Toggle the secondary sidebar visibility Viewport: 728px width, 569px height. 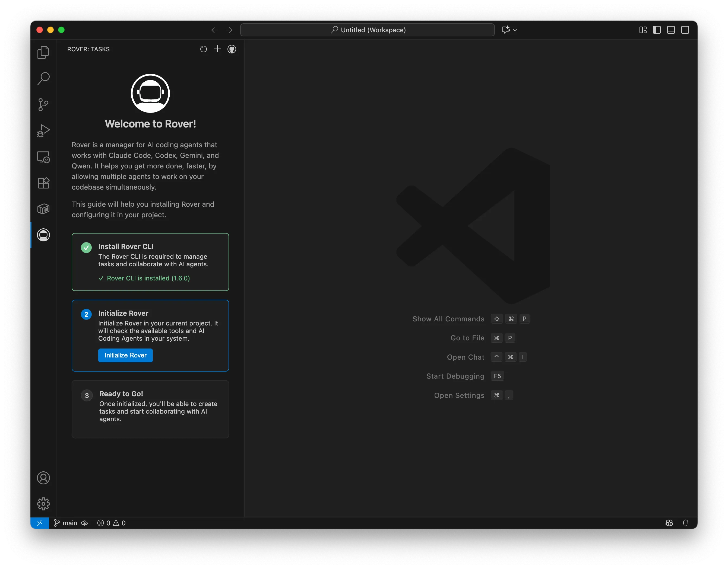(685, 30)
